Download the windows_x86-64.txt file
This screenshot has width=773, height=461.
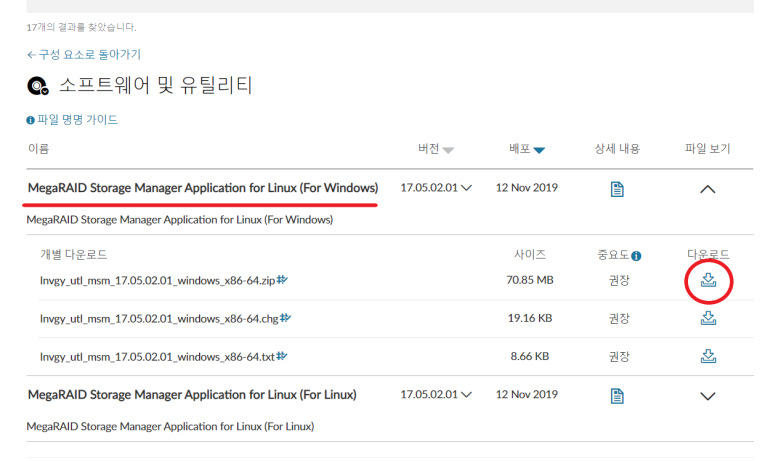(x=708, y=356)
